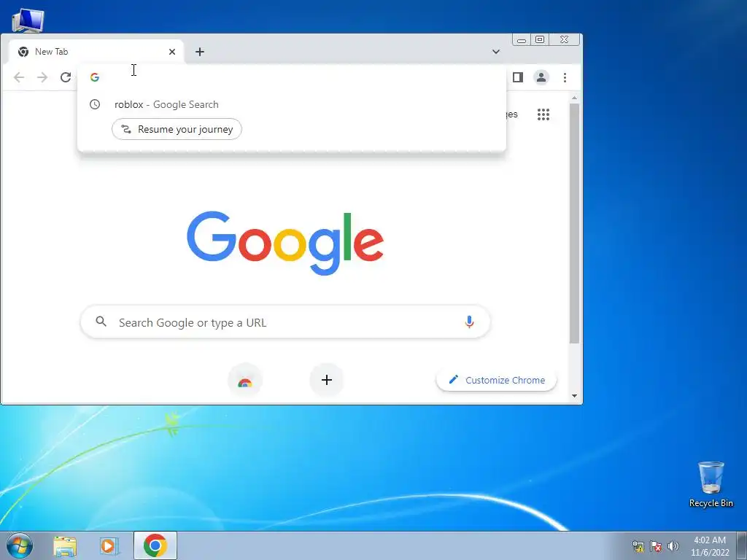Minimize the Chrome window
The width and height of the screenshot is (747, 560).
pyautogui.click(x=522, y=40)
